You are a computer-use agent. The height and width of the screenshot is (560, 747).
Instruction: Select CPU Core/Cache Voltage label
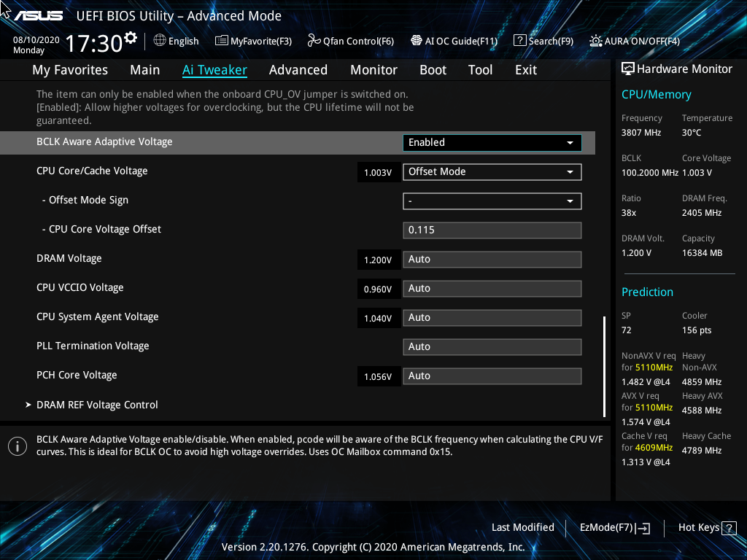tap(92, 171)
